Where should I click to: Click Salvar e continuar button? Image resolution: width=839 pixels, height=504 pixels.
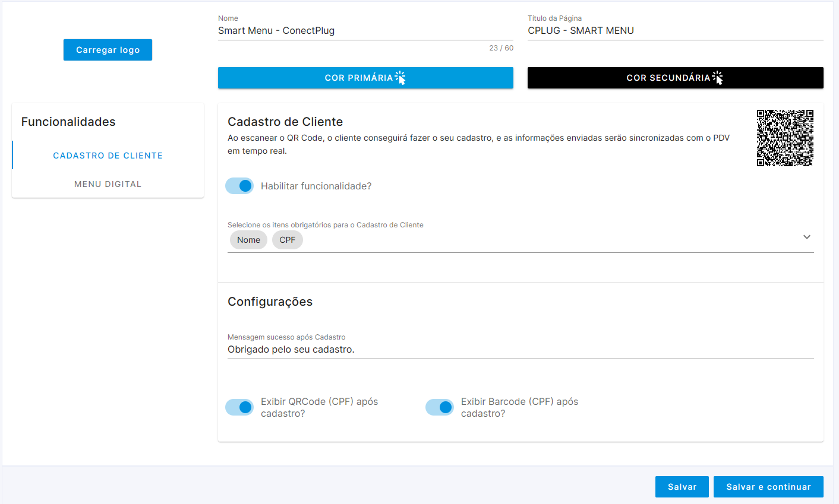coord(768,487)
